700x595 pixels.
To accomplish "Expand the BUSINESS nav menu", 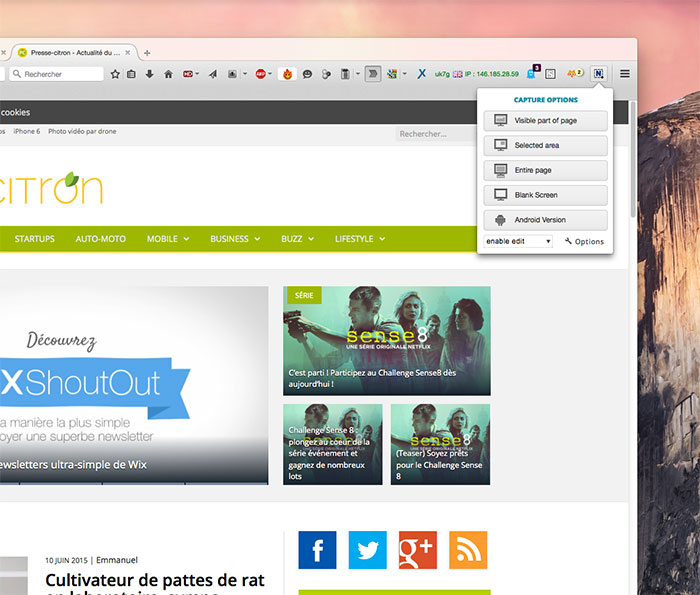I will click(235, 239).
